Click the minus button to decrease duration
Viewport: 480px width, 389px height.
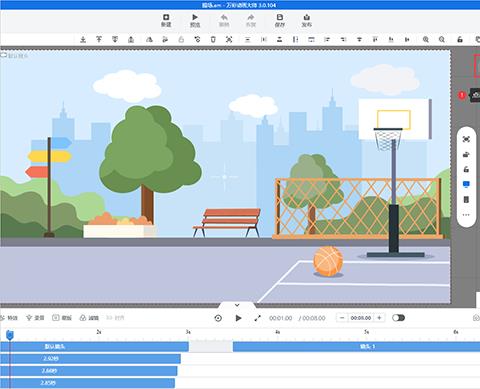(x=342, y=318)
